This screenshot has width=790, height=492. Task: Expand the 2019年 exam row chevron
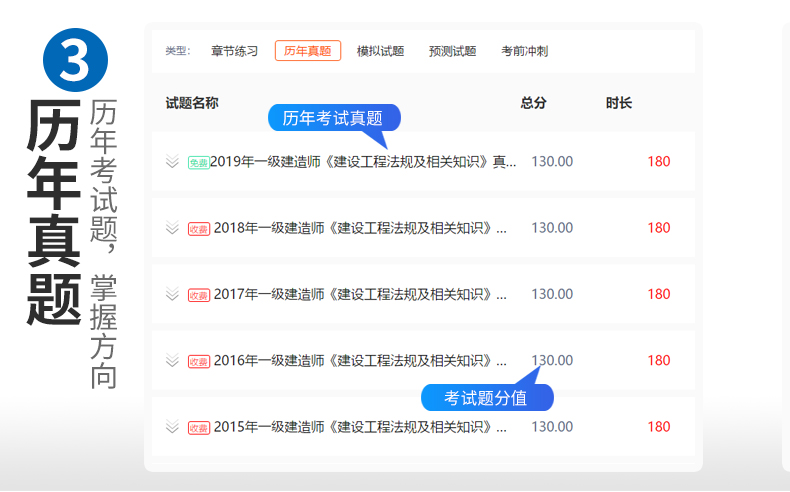tap(172, 162)
